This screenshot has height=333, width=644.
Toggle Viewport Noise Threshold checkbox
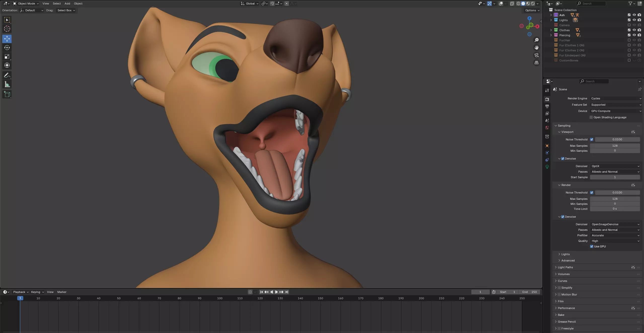point(592,139)
